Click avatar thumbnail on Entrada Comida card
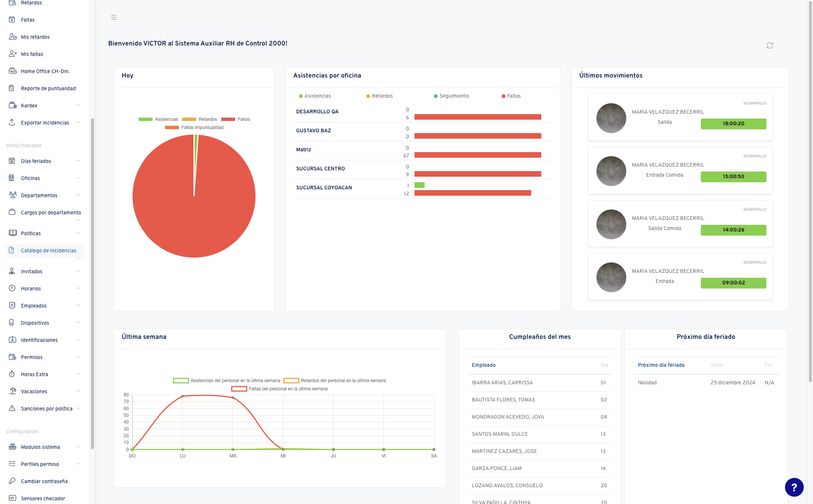This screenshot has width=813, height=504. coord(611,171)
